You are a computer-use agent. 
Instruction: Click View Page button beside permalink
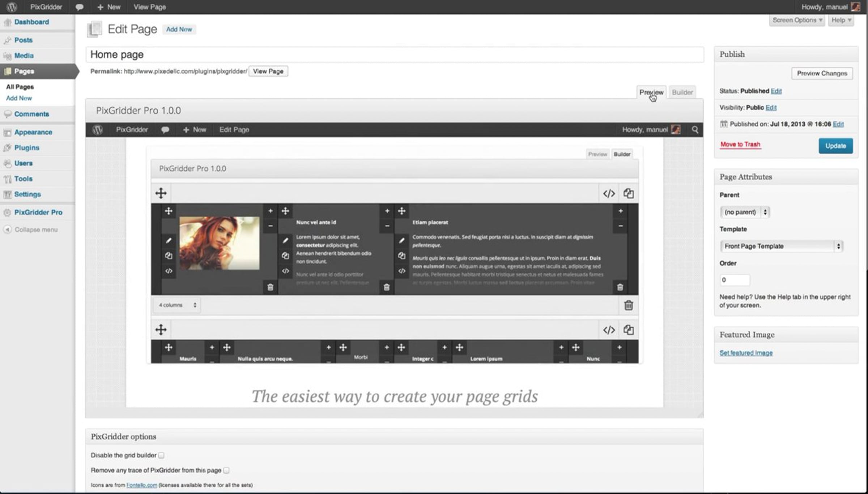coord(268,71)
